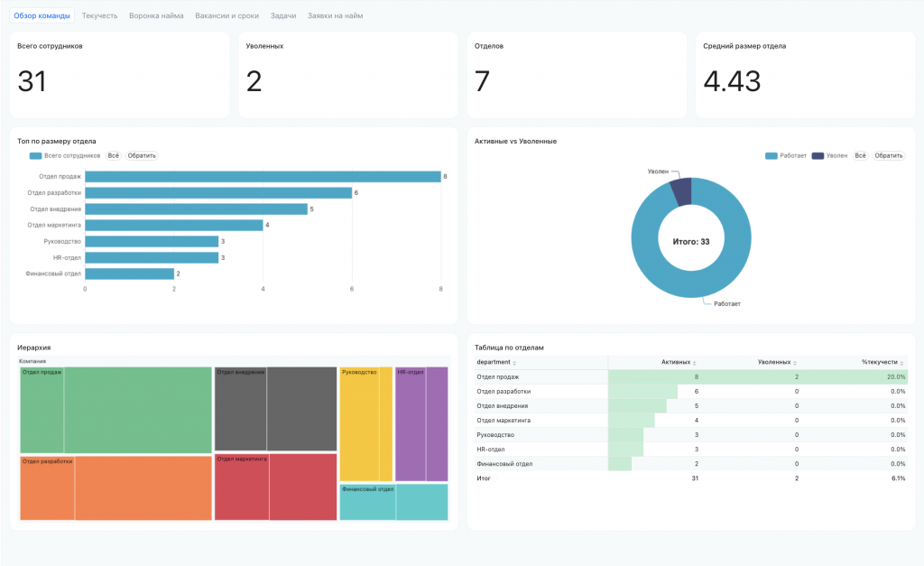Switch to the Текучесть tab
Screen dimensions: 924x566
pos(99,16)
